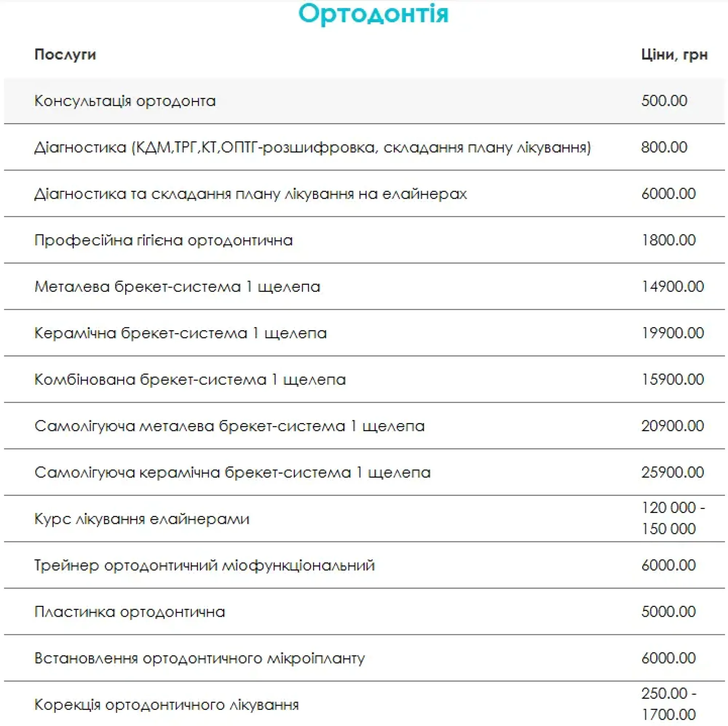The image size is (728, 726).
Task: Select Курс лікування елайнерами service
Action: [142, 519]
